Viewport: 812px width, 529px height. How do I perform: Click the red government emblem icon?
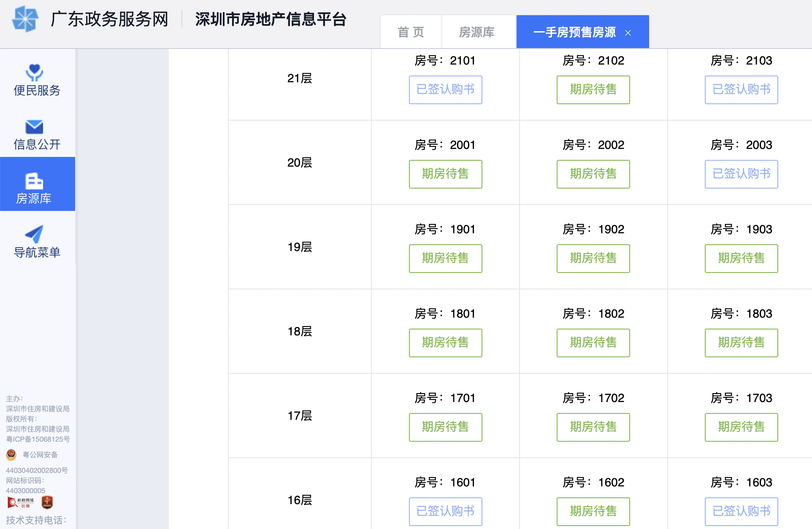click(47, 502)
